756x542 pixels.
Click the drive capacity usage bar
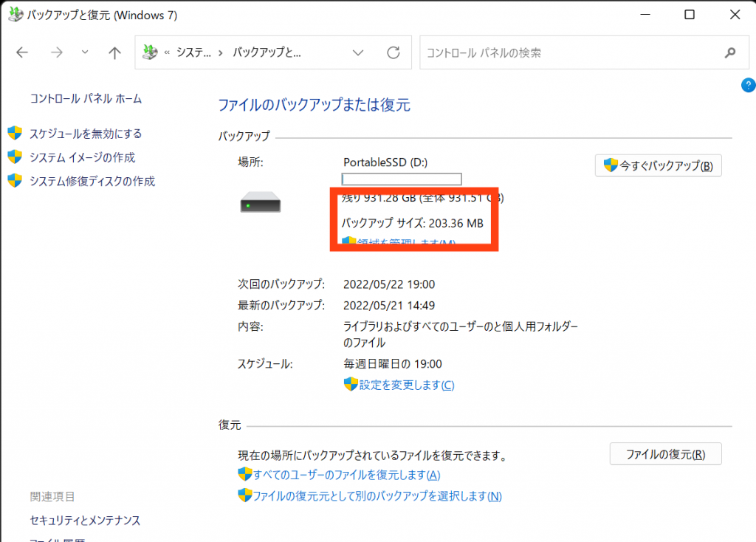(x=402, y=179)
